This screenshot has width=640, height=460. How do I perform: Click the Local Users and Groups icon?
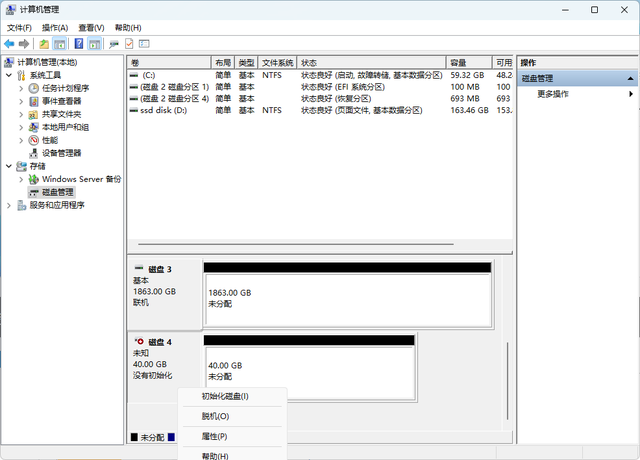click(33, 127)
